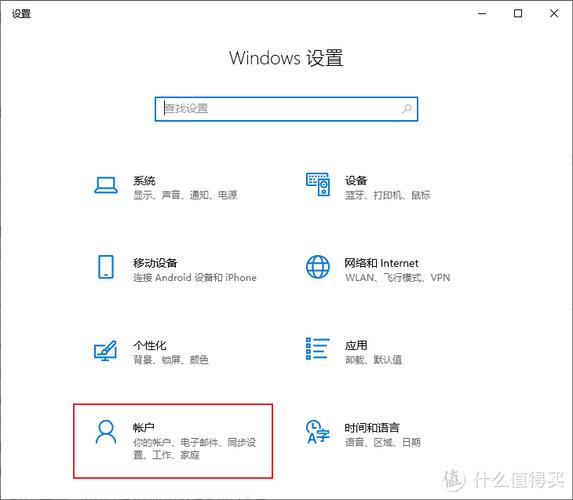Open 帐户 settings heading
This screenshot has width=573, height=500.
click(144, 428)
